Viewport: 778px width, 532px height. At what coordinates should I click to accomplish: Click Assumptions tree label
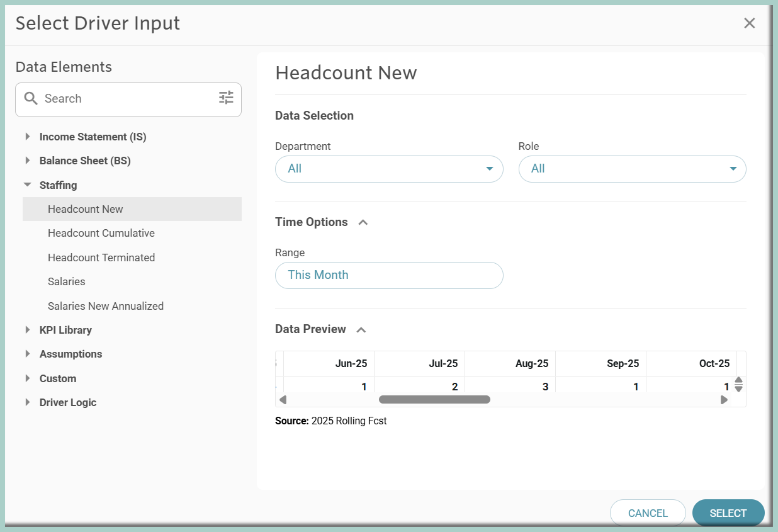point(70,354)
